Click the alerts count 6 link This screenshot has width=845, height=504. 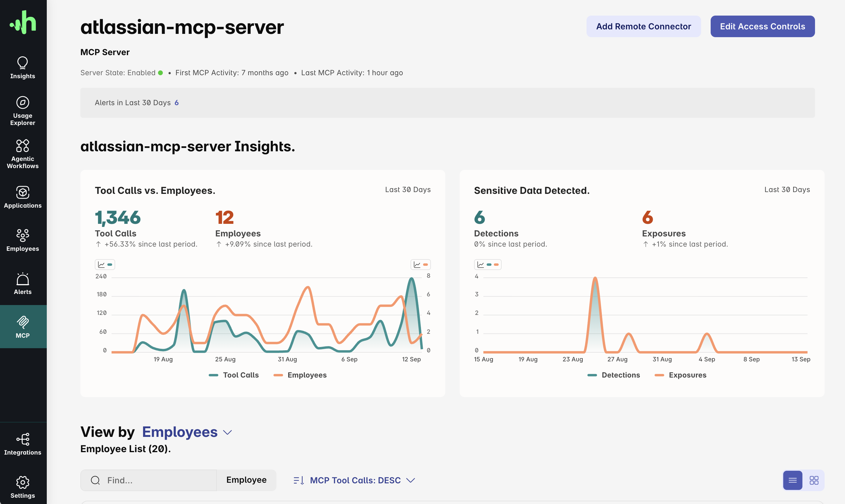pos(176,102)
